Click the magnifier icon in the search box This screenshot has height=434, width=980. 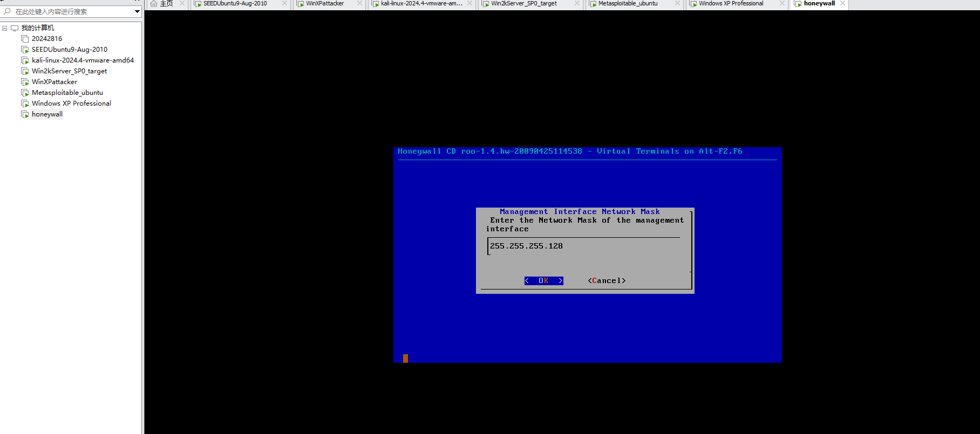click(x=7, y=11)
